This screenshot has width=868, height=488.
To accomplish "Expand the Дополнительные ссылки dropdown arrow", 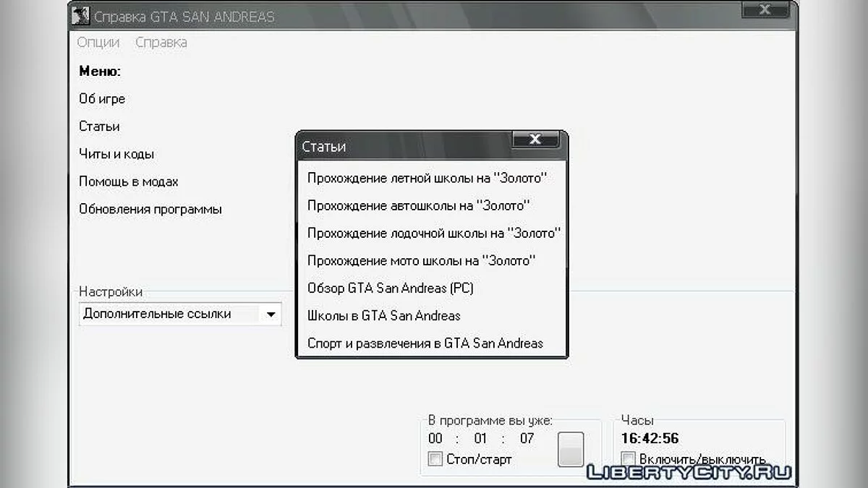I will pyautogui.click(x=271, y=314).
